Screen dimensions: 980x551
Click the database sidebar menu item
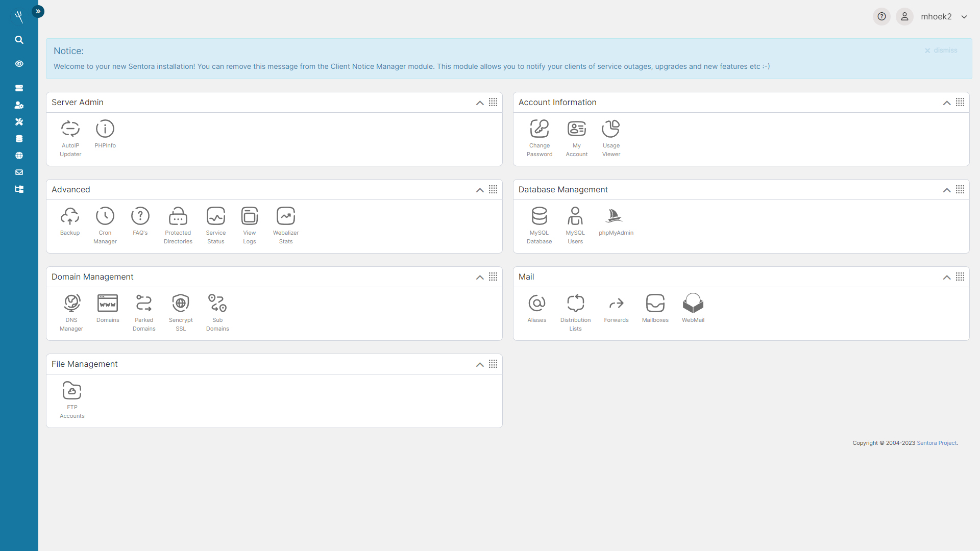click(19, 139)
